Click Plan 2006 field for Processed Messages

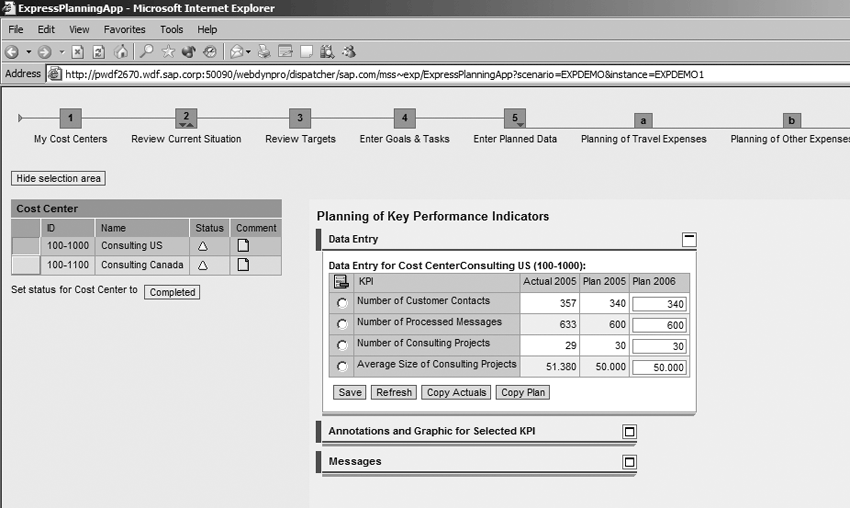coord(660,325)
